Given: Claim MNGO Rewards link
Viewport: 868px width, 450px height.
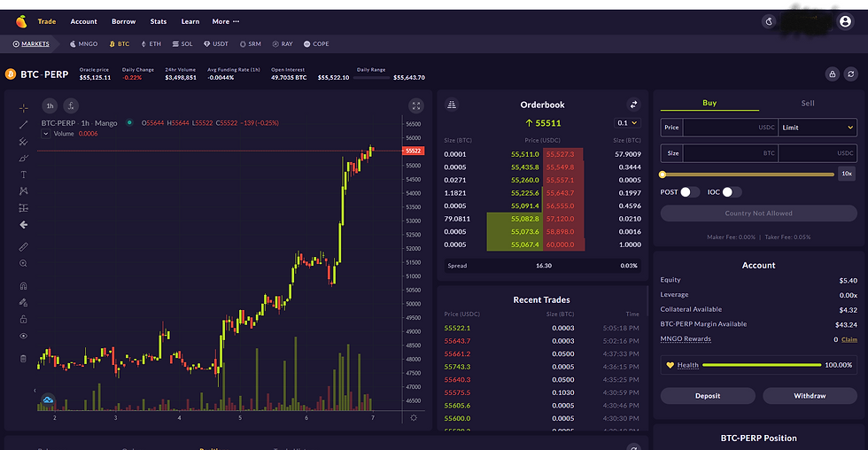Looking at the screenshot, I should tap(849, 340).
